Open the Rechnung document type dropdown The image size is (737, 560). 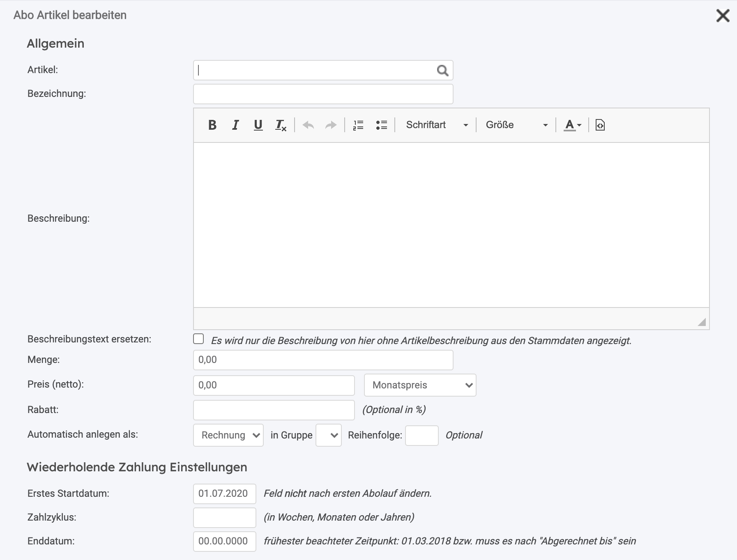(x=228, y=435)
